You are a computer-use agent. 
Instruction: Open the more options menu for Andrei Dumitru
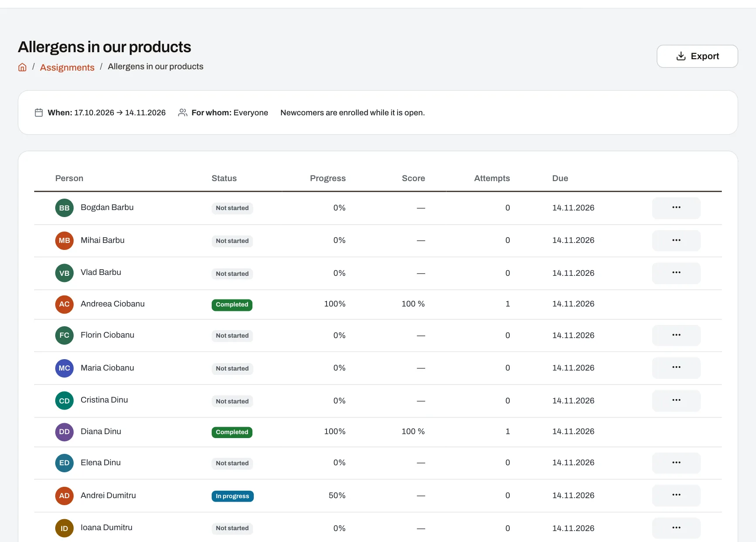pyautogui.click(x=676, y=496)
